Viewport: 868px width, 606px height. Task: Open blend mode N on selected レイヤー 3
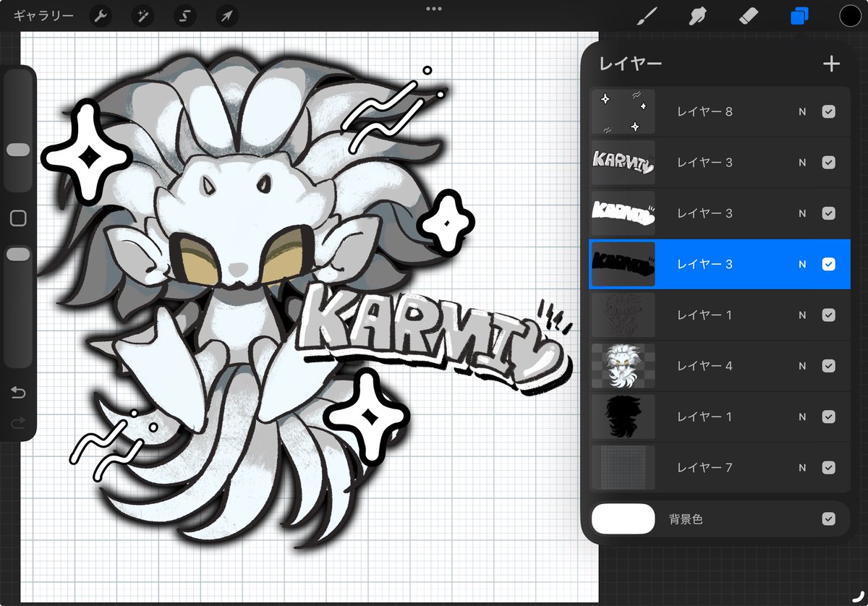pos(802,264)
